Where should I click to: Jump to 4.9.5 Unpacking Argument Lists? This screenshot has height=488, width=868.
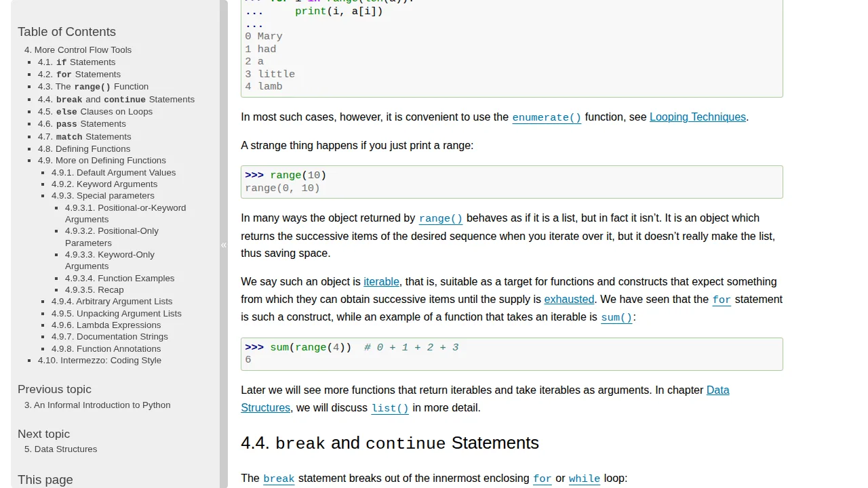117,314
